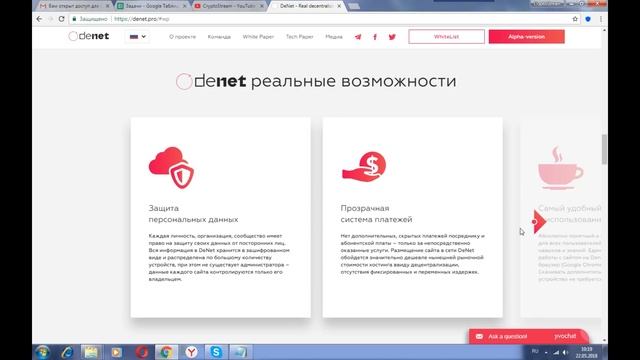Click the scrollbar down arrow
Image resolution: width=640 pixels, height=360 pixels.
(x=604, y=340)
